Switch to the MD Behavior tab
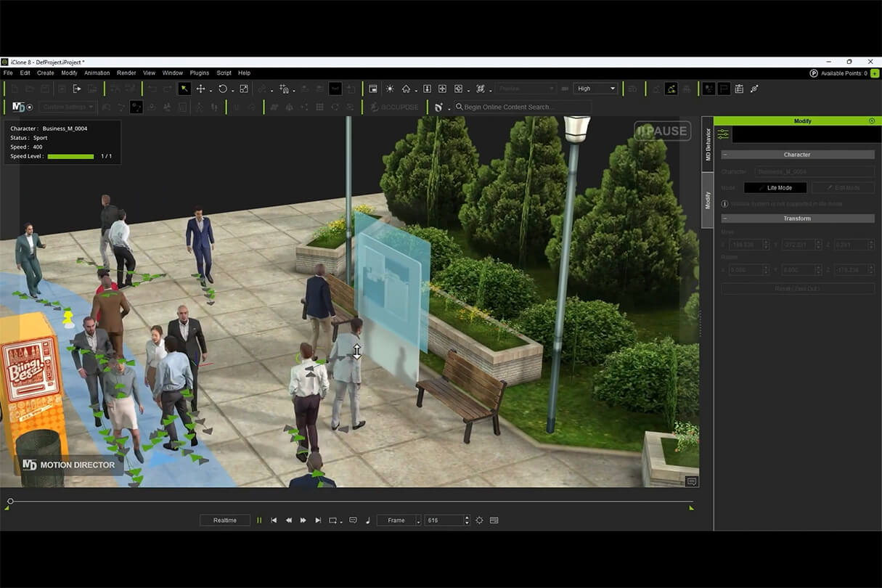 tap(708, 144)
